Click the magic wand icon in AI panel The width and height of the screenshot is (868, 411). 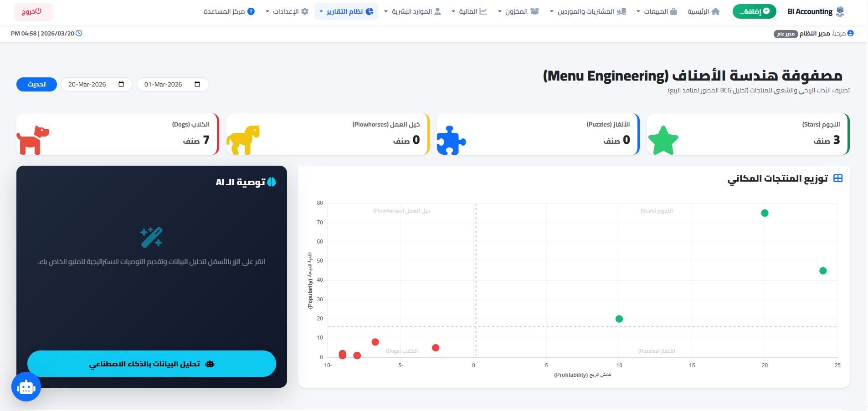[151, 237]
